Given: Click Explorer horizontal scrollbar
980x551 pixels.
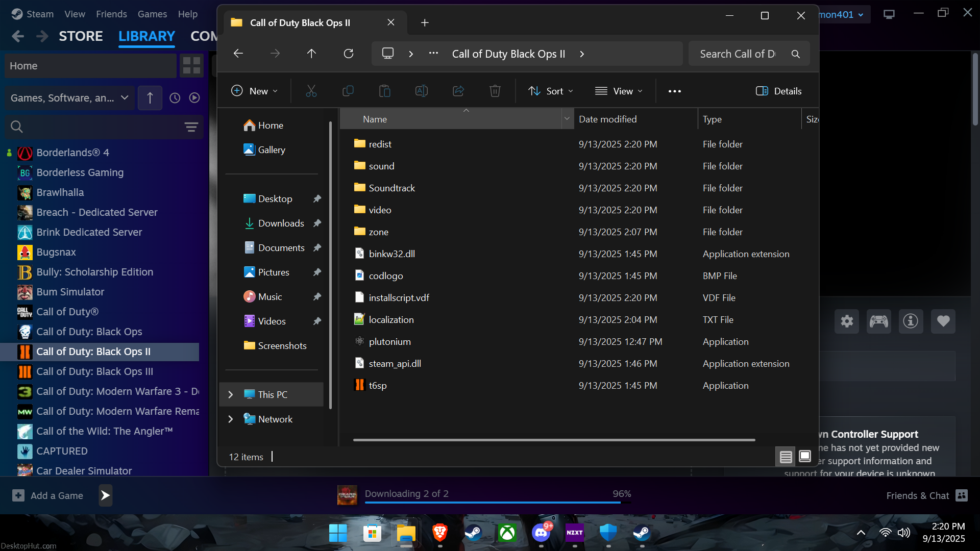Looking at the screenshot, I should coord(554,440).
